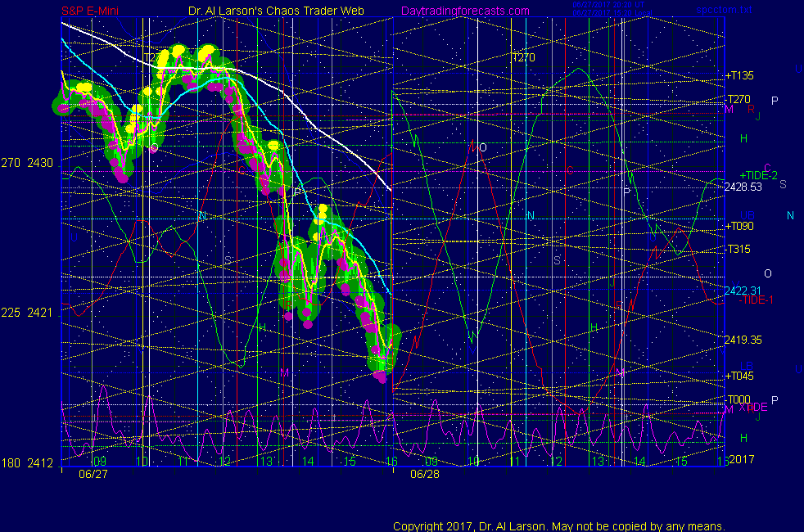
Task: Click the '270 2430' left axis label
Action: [27, 163]
